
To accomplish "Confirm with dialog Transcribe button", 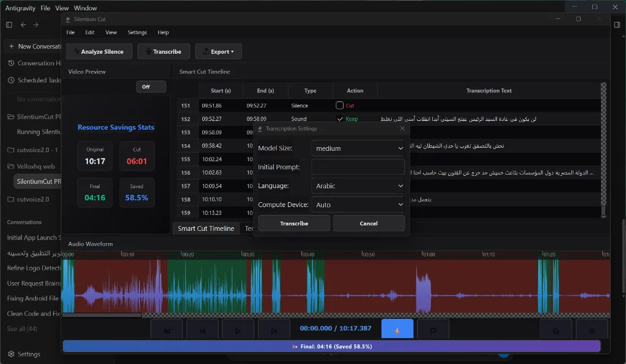I will (x=294, y=224).
